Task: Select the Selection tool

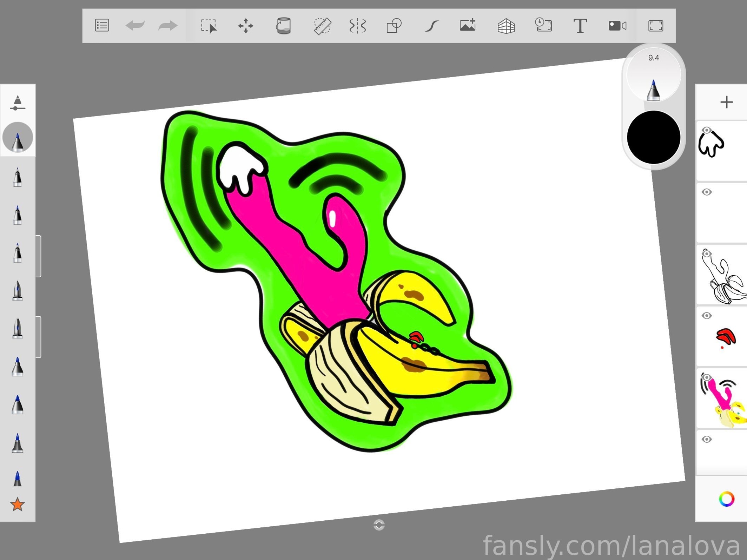Action: pyautogui.click(x=209, y=26)
